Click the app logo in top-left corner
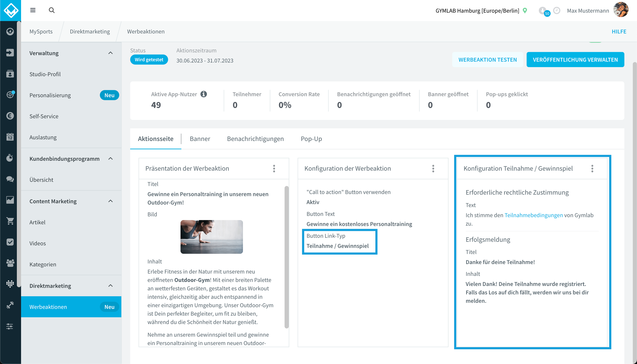This screenshot has height=364, width=637. click(x=11, y=11)
